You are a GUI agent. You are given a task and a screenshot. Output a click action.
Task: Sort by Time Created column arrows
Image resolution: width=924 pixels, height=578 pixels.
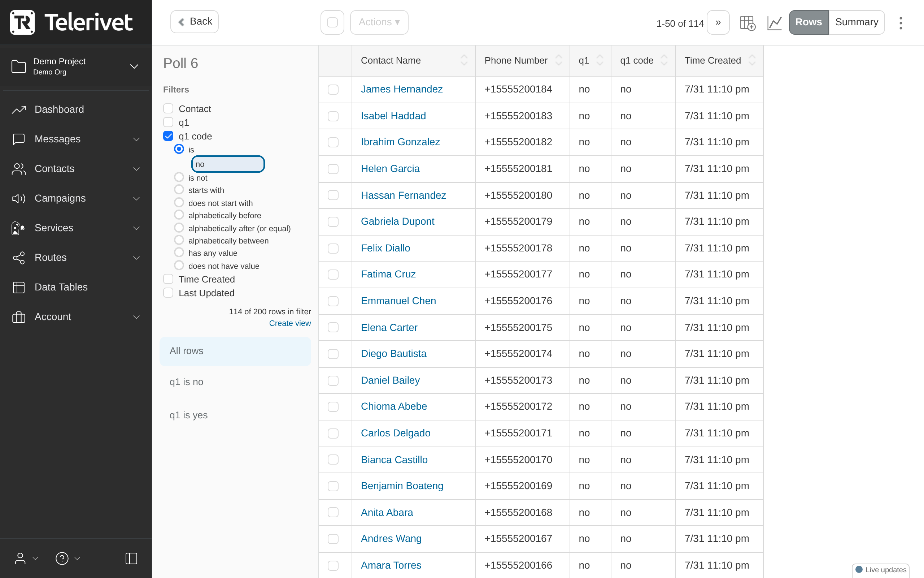[x=752, y=60]
